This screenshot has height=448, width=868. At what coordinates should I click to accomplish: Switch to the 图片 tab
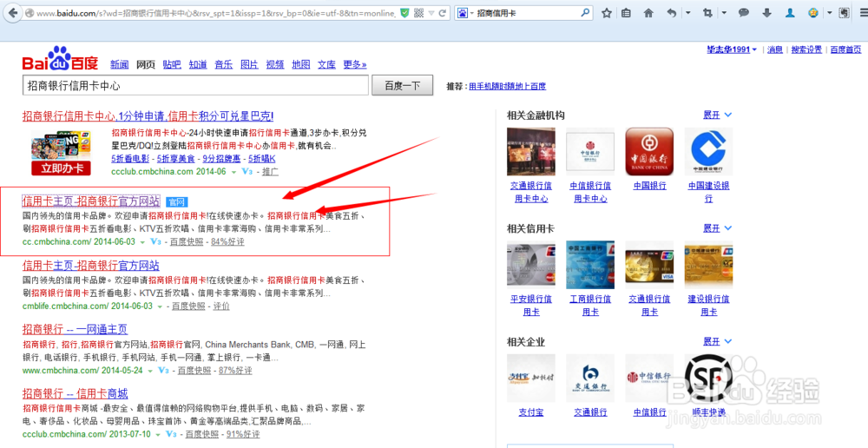250,64
